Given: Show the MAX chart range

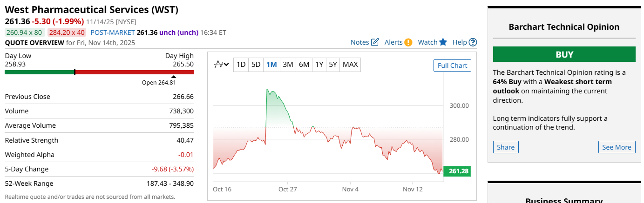Looking at the screenshot, I should coord(350,65).
